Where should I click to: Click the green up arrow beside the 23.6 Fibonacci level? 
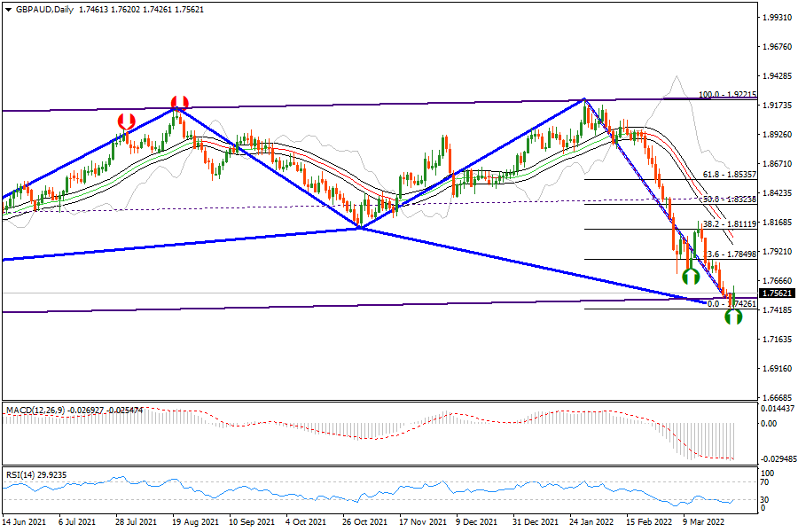[692, 277]
